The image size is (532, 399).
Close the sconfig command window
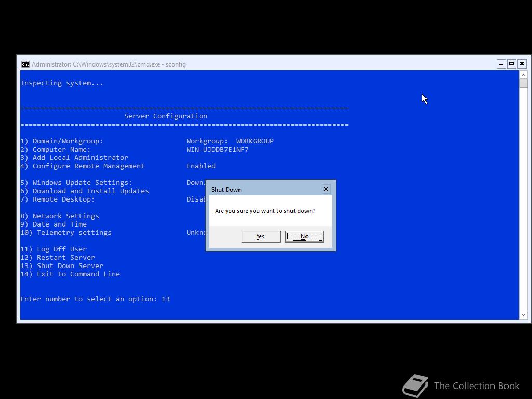pos(522,64)
